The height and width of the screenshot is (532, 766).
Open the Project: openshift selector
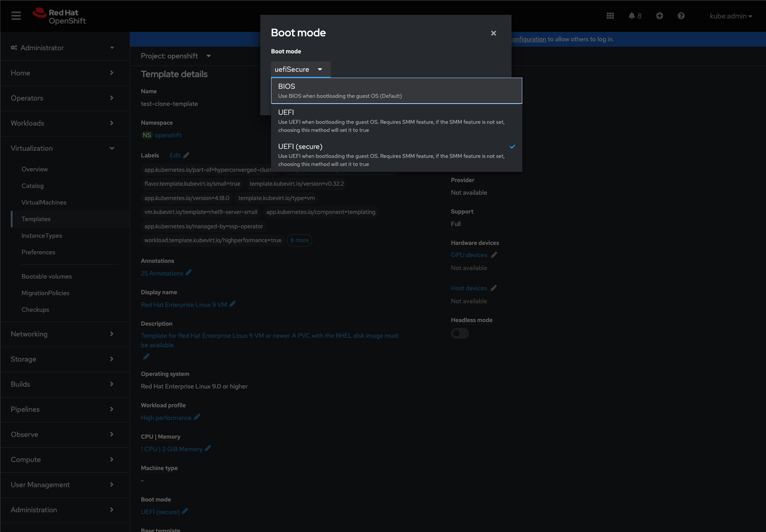coord(176,56)
